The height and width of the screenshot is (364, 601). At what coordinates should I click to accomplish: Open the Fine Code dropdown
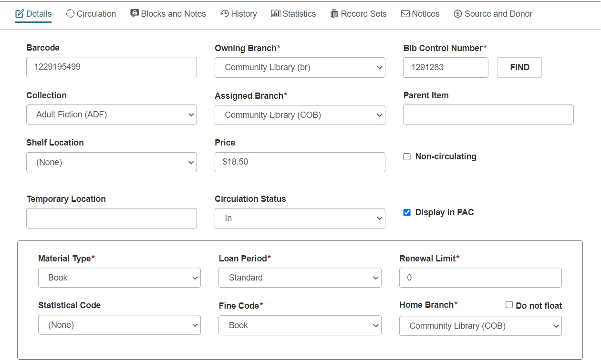click(300, 325)
